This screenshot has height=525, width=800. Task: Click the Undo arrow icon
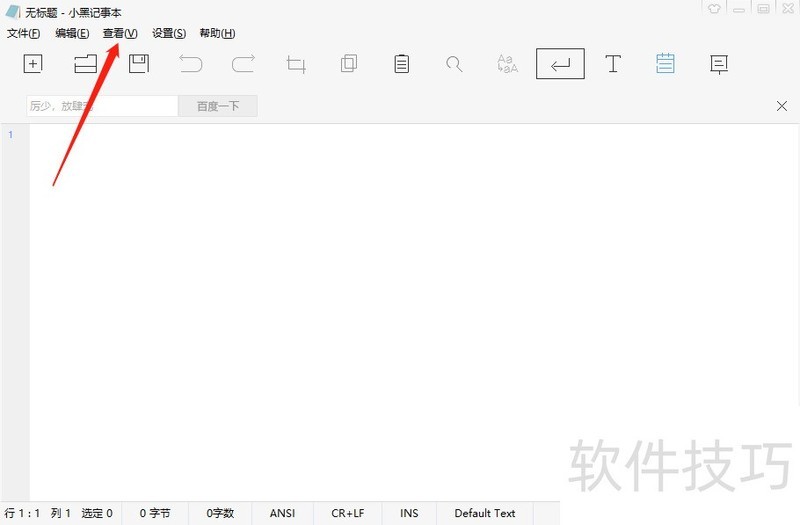190,64
